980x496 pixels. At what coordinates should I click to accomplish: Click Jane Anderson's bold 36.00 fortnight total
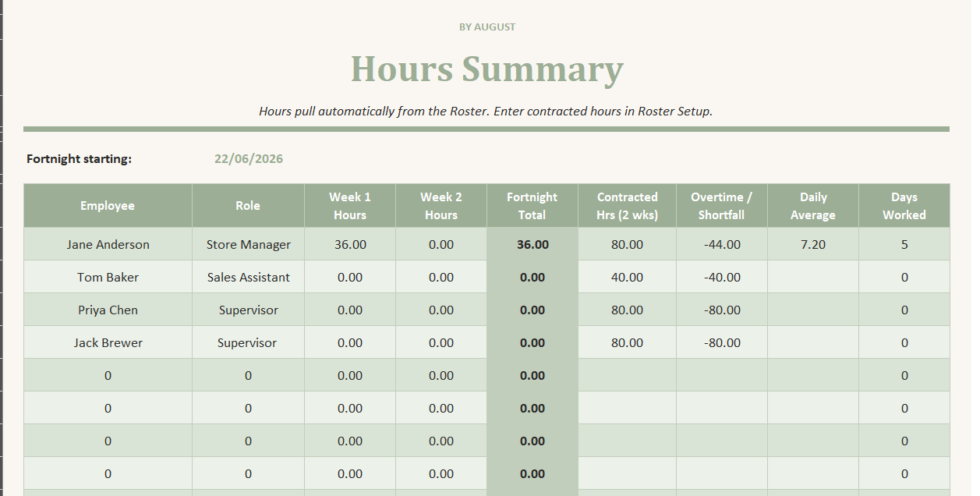pyautogui.click(x=532, y=244)
